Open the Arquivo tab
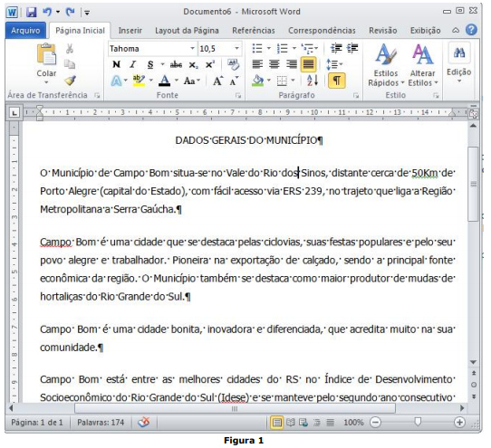 point(25,31)
